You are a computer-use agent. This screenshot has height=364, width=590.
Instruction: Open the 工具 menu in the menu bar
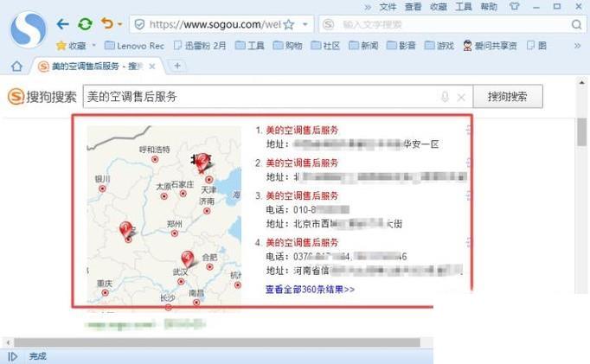(x=463, y=7)
